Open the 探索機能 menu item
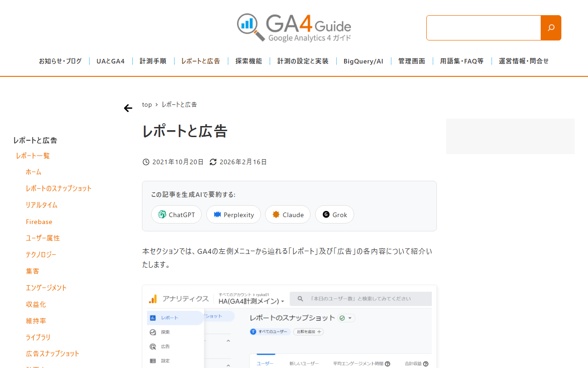The height and width of the screenshot is (368, 588). click(x=249, y=61)
